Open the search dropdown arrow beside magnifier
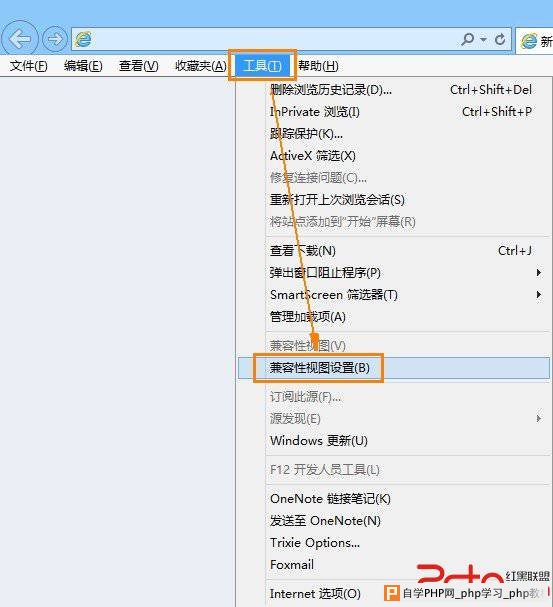The height and width of the screenshot is (607, 553). click(483, 39)
